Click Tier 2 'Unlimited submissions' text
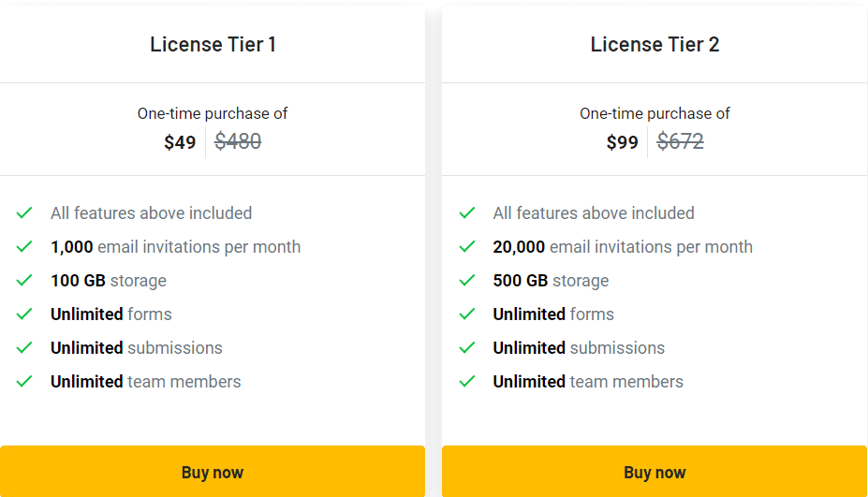 coord(579,348)
